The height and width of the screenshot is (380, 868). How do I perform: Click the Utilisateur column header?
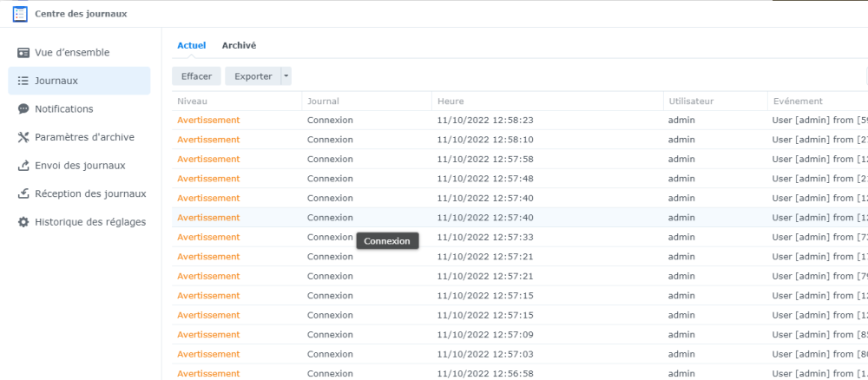coord(691,102)
